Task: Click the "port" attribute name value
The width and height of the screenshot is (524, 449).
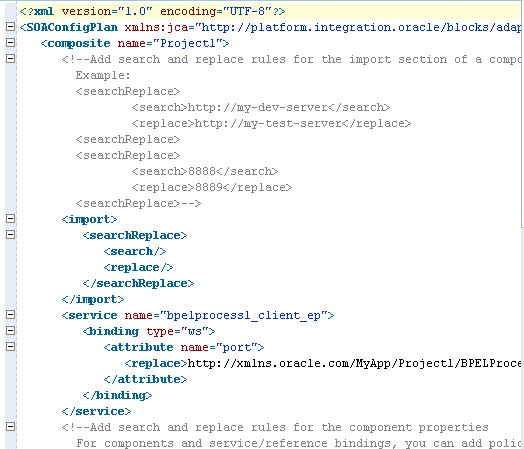Action: pos(236,347)
